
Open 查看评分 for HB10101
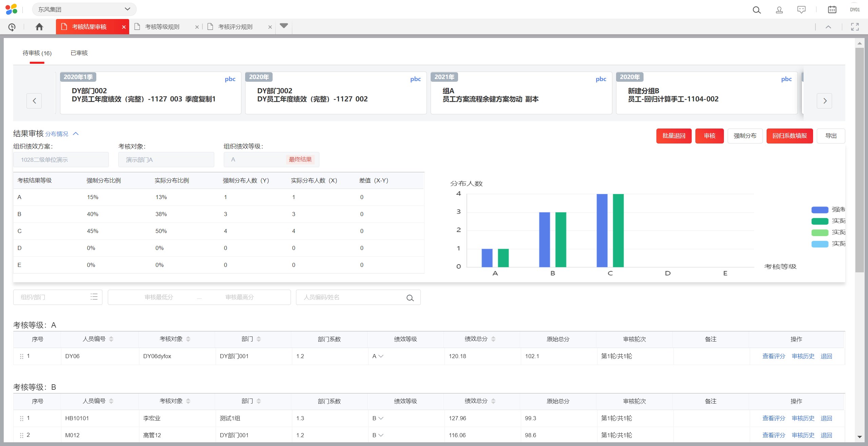774,419
